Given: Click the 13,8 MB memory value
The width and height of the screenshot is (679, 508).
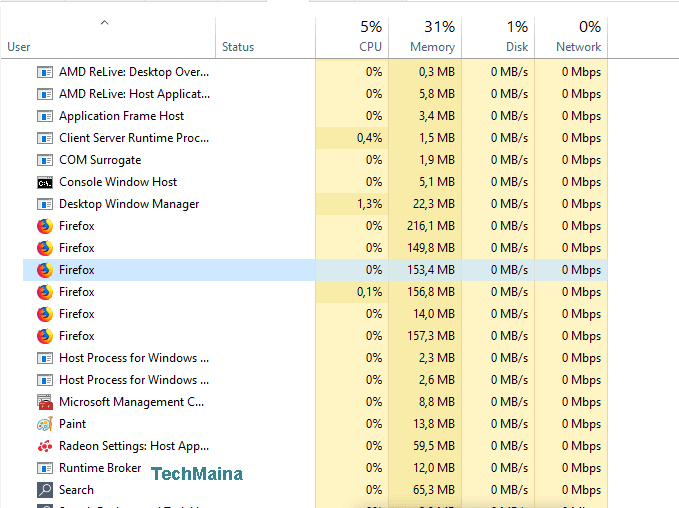Looking at the screenshot, I should [x=434, y=424].
